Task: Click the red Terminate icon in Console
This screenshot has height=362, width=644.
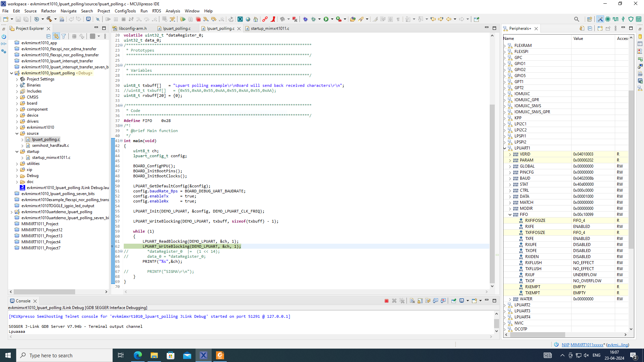Action: [x=386, y=301]
